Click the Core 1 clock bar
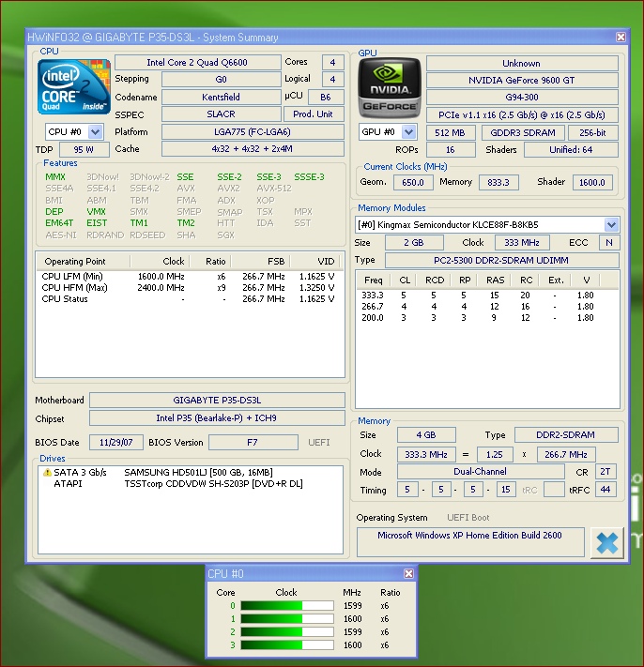The height and width of the screenshot is (667, 644). pyautogui.click(x=287, y=618)
